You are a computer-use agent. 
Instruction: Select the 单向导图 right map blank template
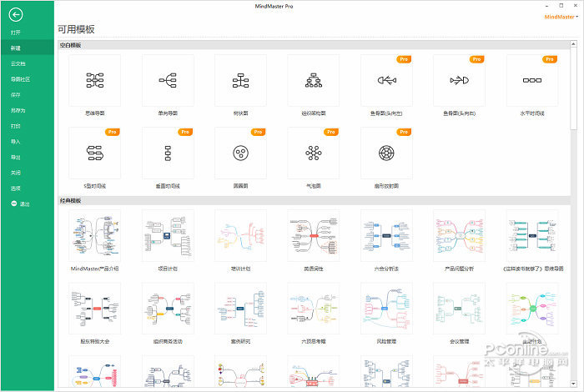click(x=168, y=80)
